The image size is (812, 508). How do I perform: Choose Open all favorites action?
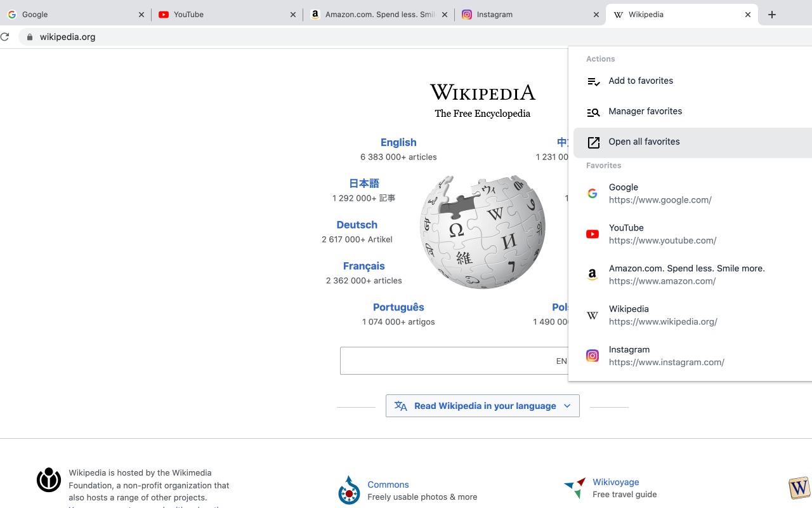(693, 142)
